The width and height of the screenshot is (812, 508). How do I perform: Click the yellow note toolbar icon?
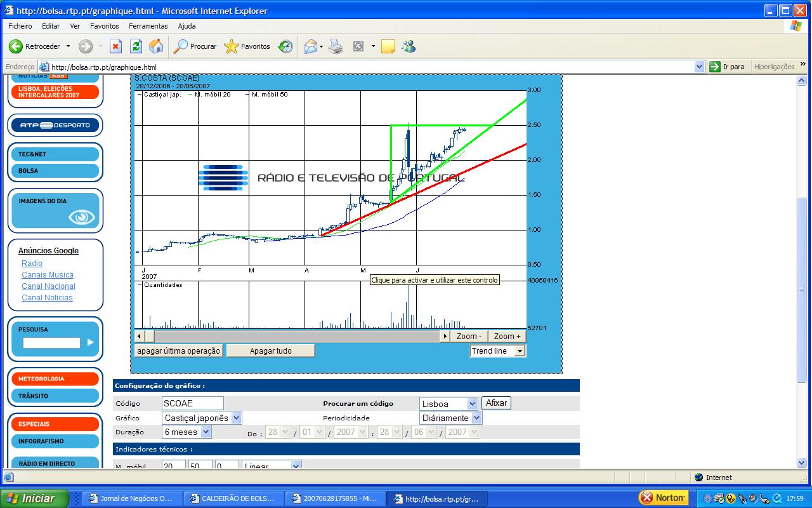388,46
